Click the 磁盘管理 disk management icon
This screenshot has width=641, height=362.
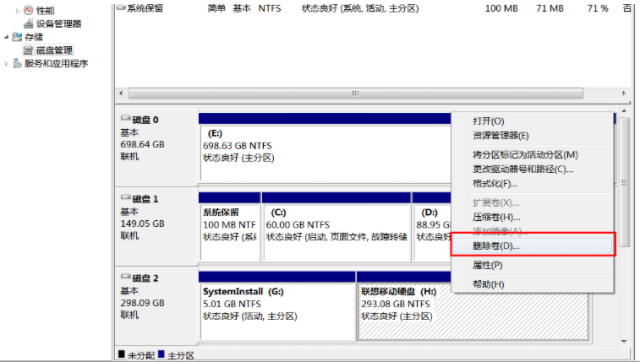(x=28, y=50)
